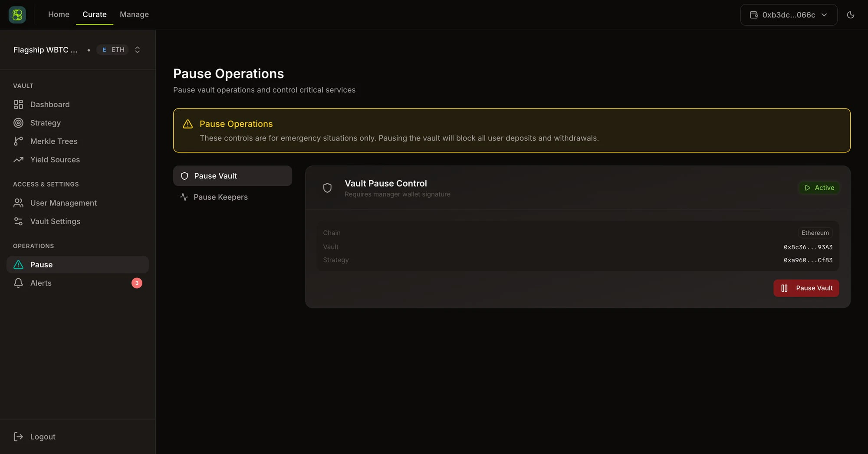Image resolution: width=868 pixels, height=454 pixels.
Task: Click the Vault row label in details
Action: tap(331, 247)
